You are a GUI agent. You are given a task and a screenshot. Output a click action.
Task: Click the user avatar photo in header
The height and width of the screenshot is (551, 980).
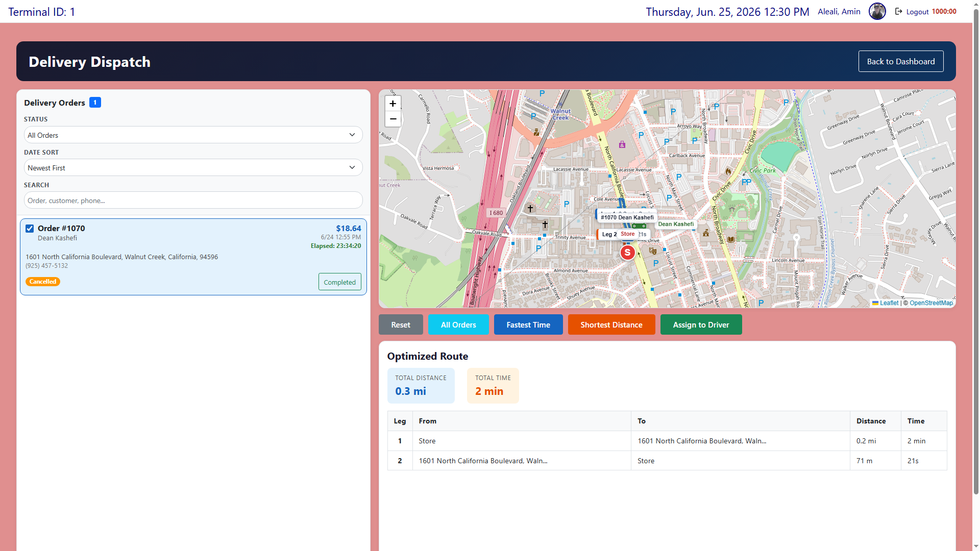(877, 11)
